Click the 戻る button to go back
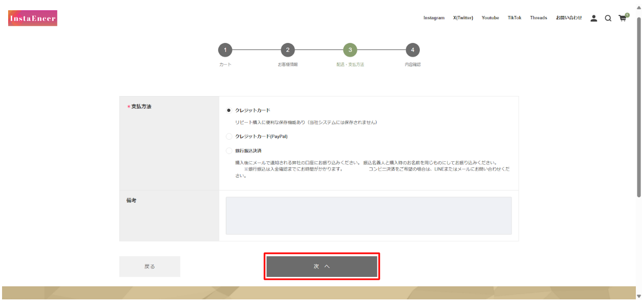This screenshot has width=644, height=304. coord(149,266)
